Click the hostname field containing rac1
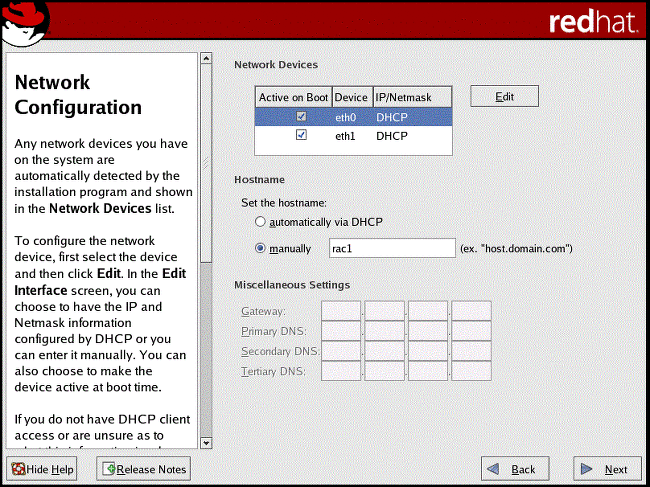This screenshot has width=650, height=487. point(392,248)
